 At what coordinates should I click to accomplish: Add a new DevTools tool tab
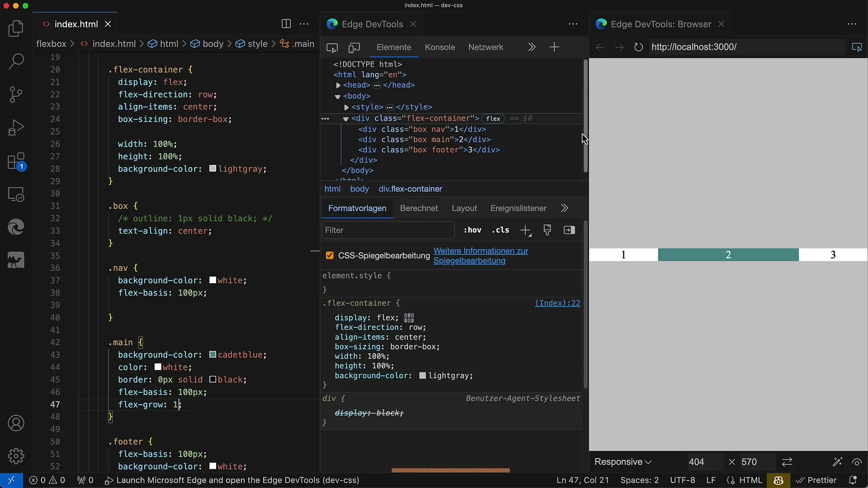pos(554,47)
